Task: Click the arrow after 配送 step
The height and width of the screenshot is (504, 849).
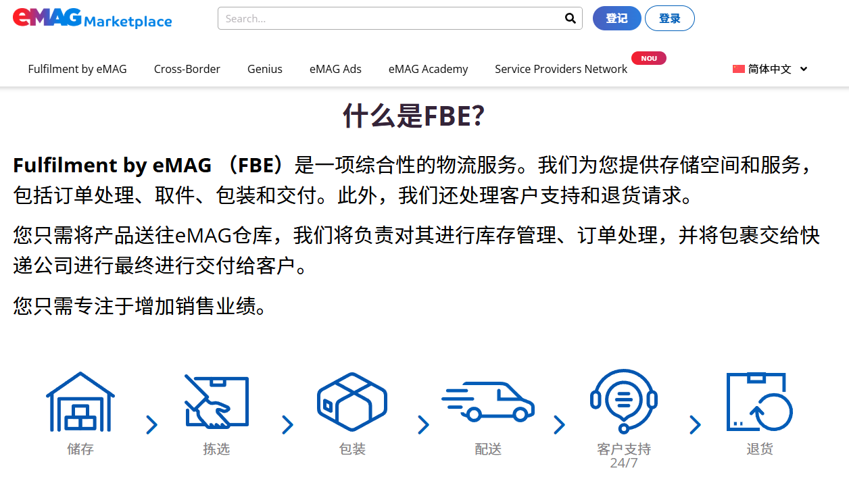Action: tap(560, 425)
